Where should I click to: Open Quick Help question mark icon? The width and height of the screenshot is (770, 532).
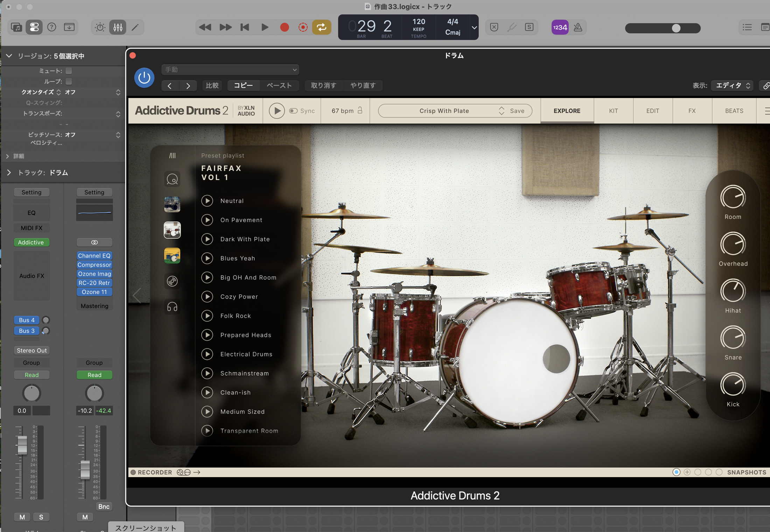tap(52, 27)
